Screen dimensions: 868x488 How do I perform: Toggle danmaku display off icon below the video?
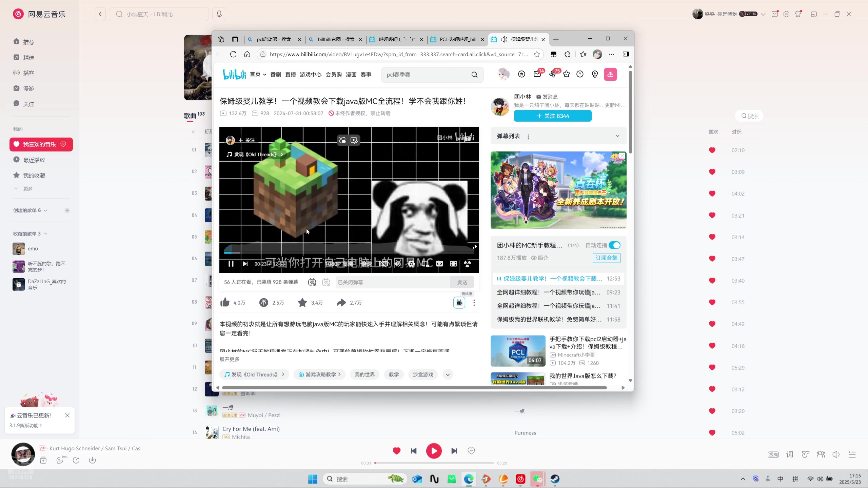(x=312, y=282)
